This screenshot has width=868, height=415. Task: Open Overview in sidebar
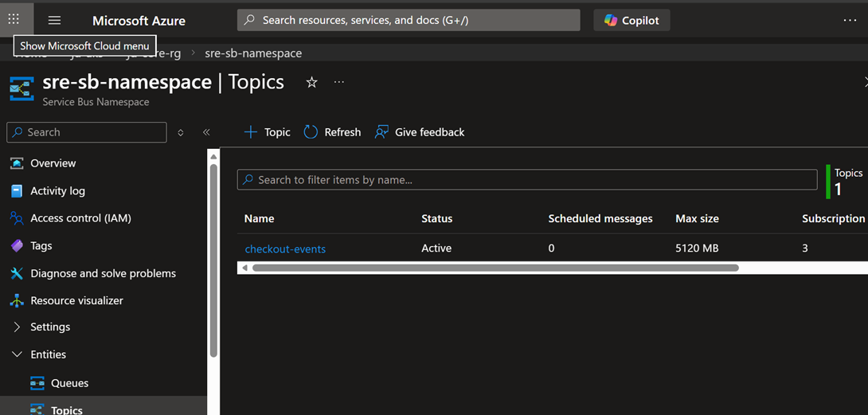click(53, 163)
